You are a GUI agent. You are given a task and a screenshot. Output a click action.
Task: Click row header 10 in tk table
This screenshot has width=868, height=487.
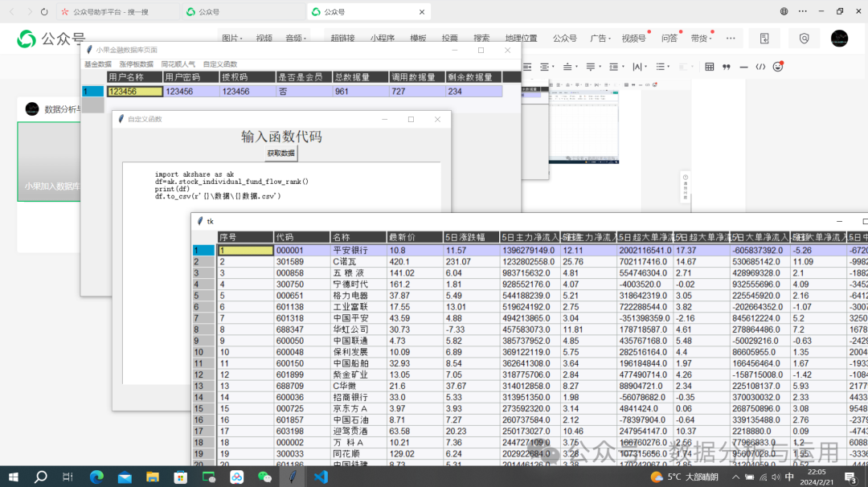point(203,352)
